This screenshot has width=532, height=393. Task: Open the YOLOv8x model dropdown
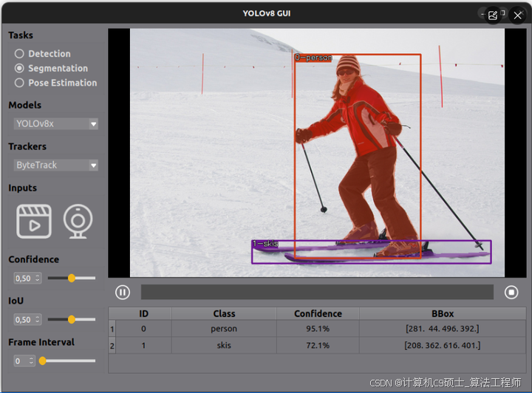click(x=56, y=124)
